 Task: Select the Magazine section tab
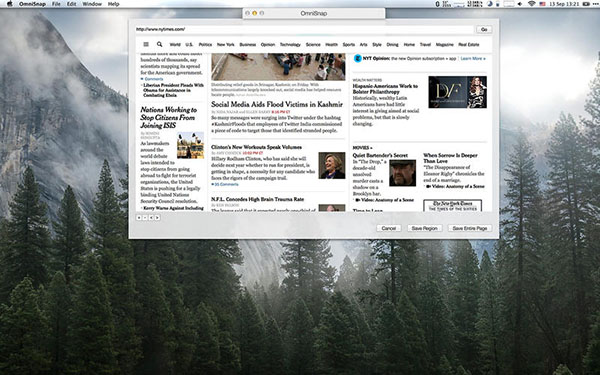pos(445,44)
